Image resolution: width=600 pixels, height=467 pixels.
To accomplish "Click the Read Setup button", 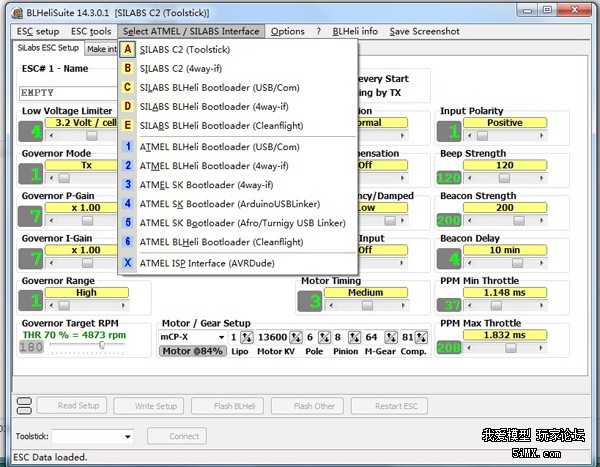I will tap(72, 406).
